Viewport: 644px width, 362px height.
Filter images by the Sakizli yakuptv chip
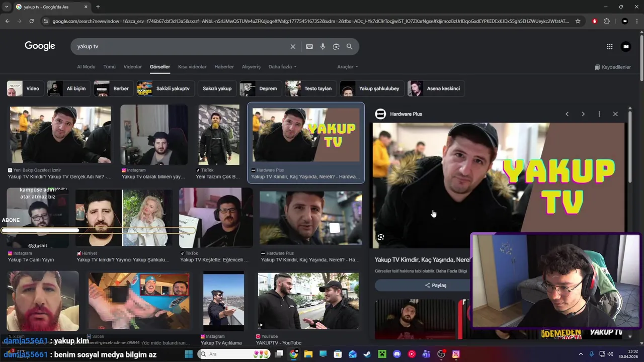[x=165, y=88]
